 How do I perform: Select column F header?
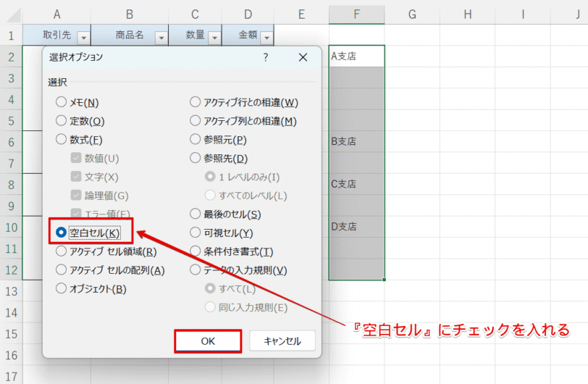[356, 14]
